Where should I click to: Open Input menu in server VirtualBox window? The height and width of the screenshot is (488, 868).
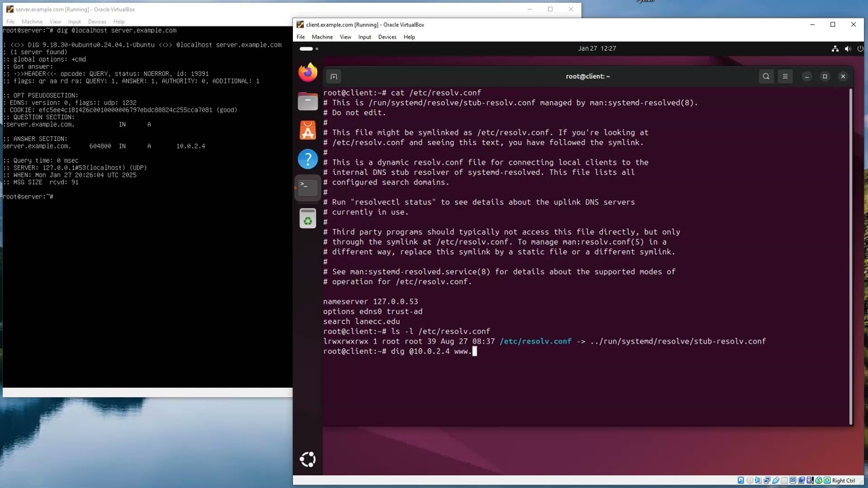pyautogui.click(x=75, y=22)
